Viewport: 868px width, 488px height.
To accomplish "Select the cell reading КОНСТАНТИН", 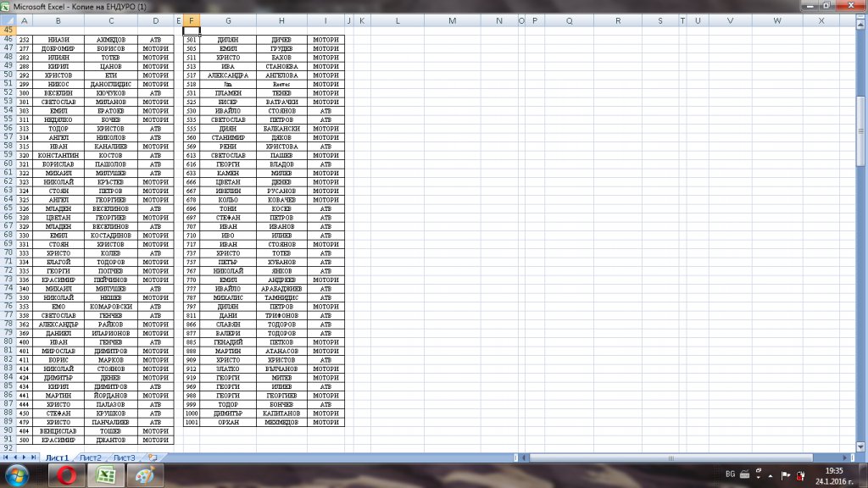I will pos(58,156).
